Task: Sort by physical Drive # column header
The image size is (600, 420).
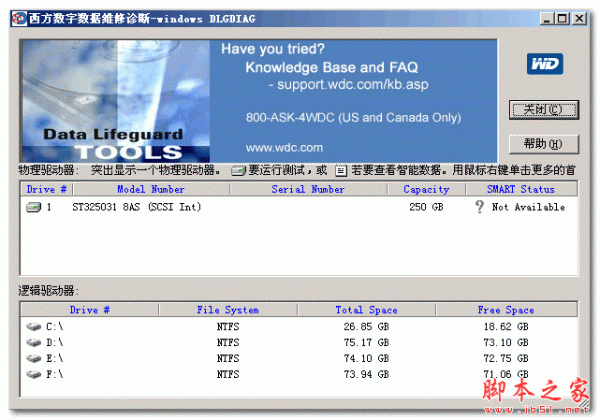Action: (x=47, y=189)
